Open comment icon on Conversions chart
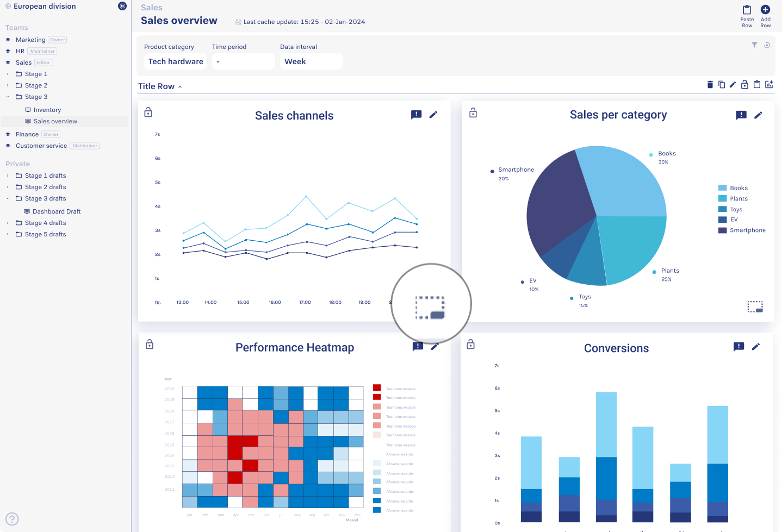This screenshot has width=782, height=532. point(738,347)
